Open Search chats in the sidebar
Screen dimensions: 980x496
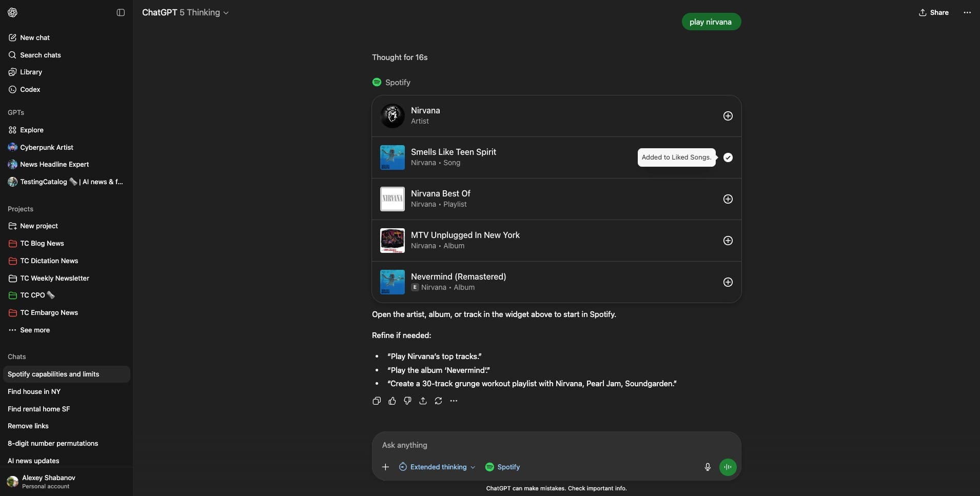pyautogui.click(x=40, y=55)
